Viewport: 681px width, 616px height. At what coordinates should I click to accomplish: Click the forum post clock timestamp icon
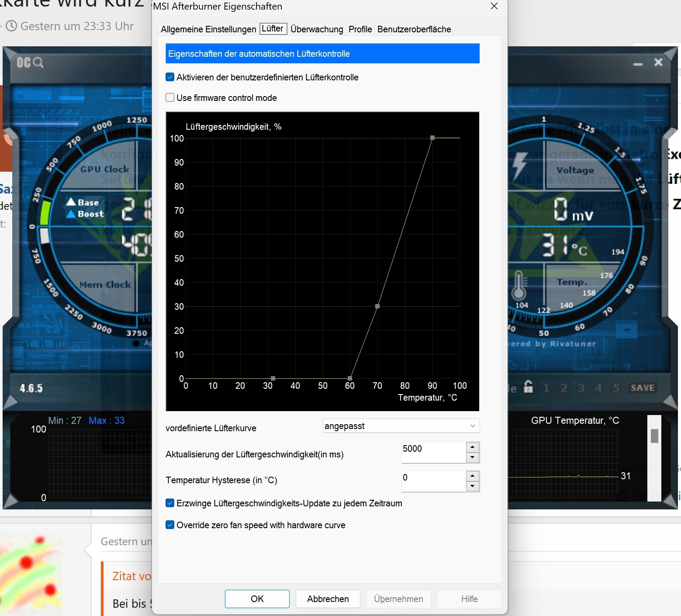12,26
